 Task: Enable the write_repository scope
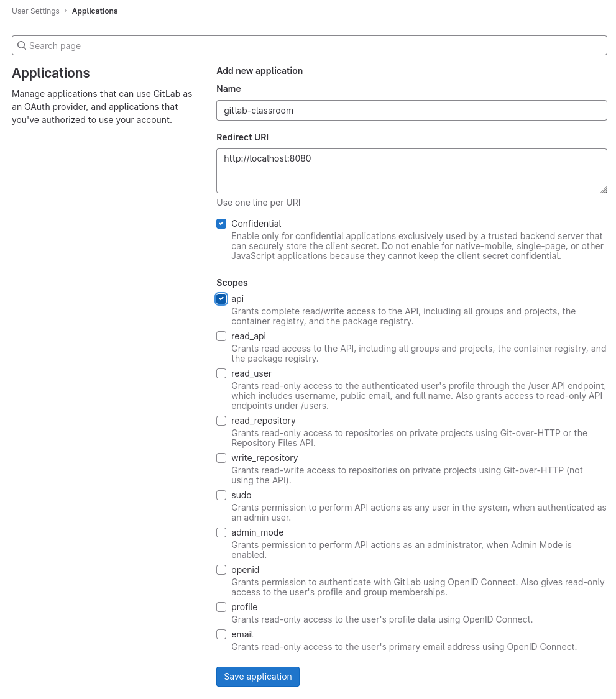tap(221, 458)
